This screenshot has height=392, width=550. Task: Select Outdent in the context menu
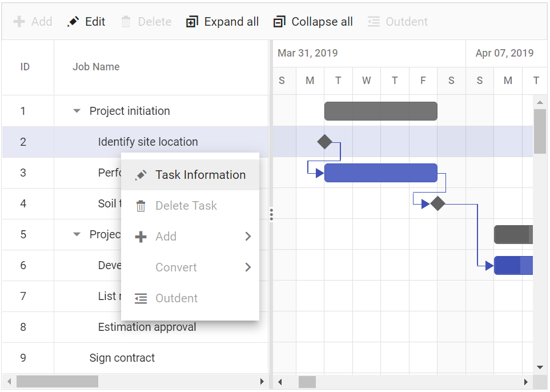176,298
